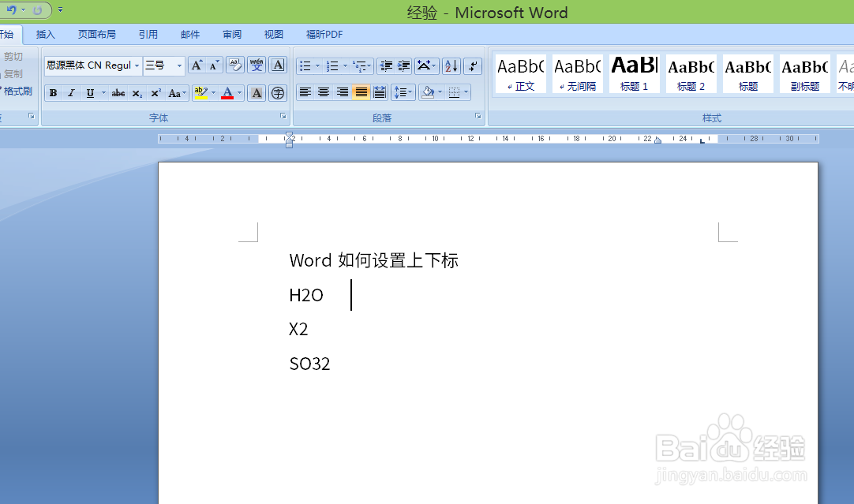Align text to the left
This screenshot has width=854, height=504.
tap(305, 92)
